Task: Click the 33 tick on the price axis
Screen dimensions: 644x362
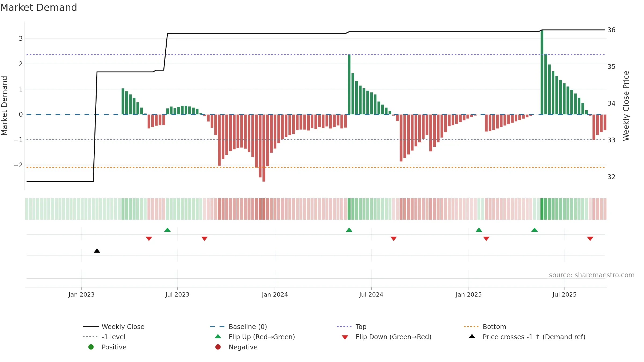Action: coord(611,140)
